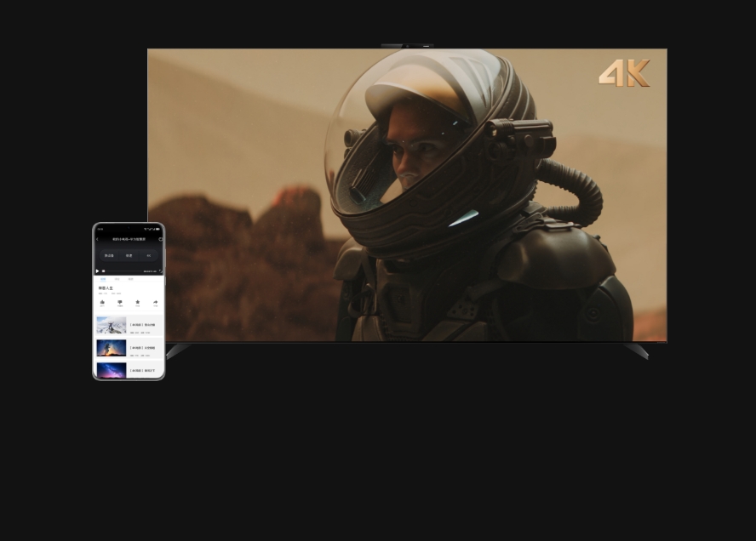Favorite the video with star icon
This screenshot has width=756, height=541.
pyautogui.click(x=137, y=303)
